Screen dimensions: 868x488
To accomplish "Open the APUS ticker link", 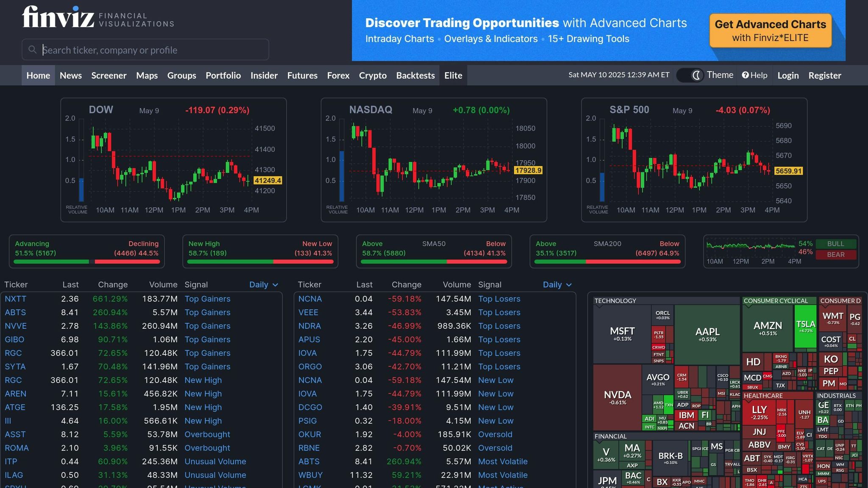I will pos(309,339).
